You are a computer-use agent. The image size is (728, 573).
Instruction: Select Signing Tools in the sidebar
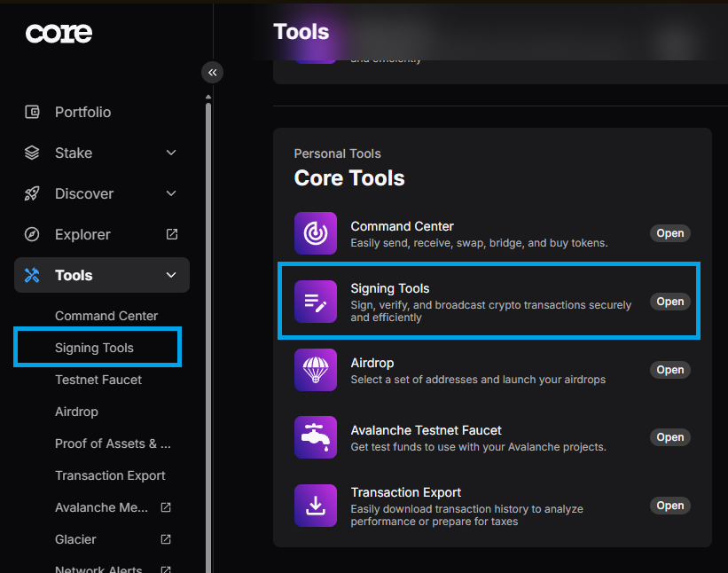click(94, 348)
